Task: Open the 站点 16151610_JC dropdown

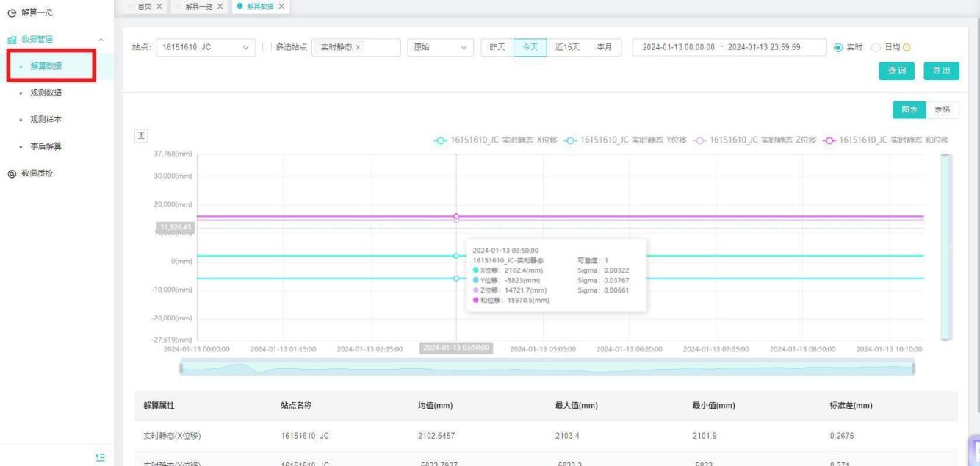Action: point(204,47)
